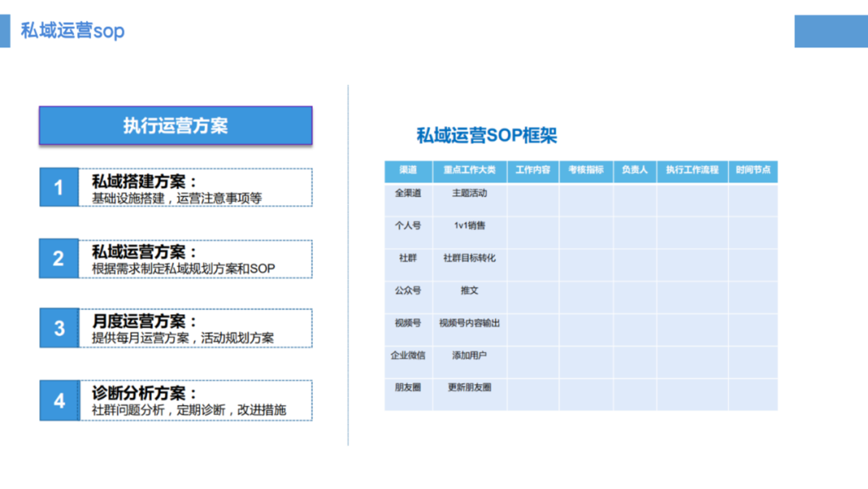The height and width of the screenshot is (489, 868).
Task: Select the 公众号 table cell
Action: click(408, 298)
